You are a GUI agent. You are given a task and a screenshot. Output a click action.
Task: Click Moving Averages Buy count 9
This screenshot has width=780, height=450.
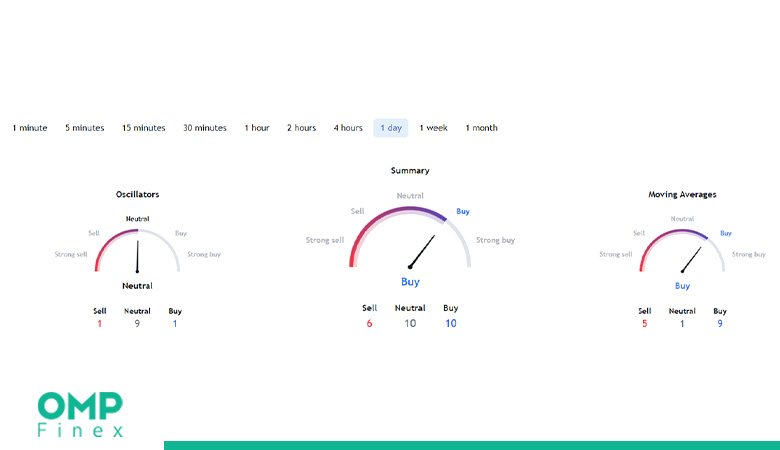720,324
